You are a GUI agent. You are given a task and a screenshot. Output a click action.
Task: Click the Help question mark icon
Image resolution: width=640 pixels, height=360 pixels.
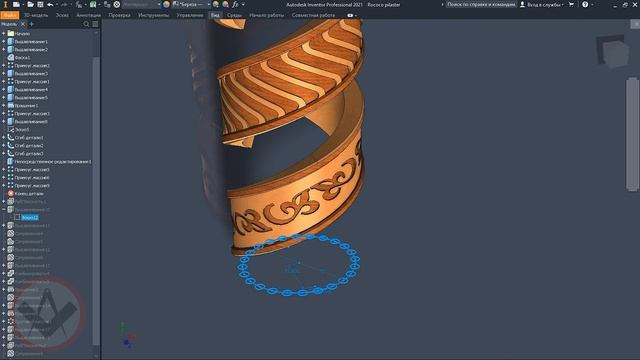pyautogui.click(x=585, y=4)
